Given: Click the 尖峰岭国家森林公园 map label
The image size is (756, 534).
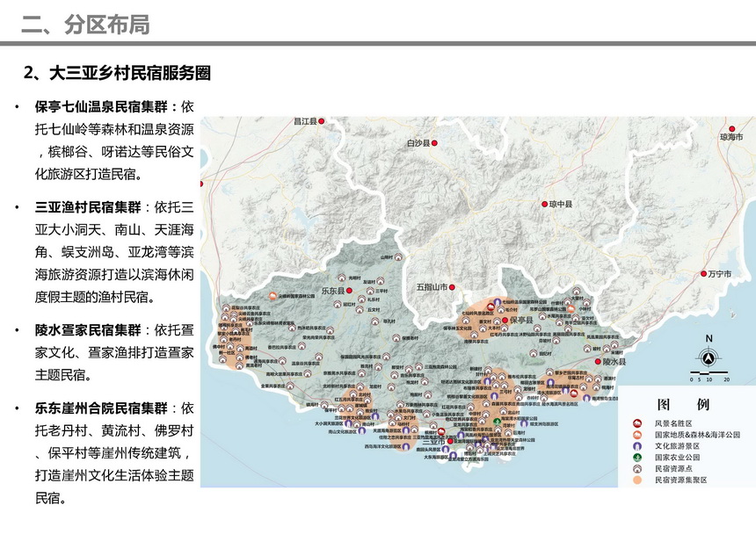Looking at the screenshot, I should pyautogui.click(x=296, y=296).
